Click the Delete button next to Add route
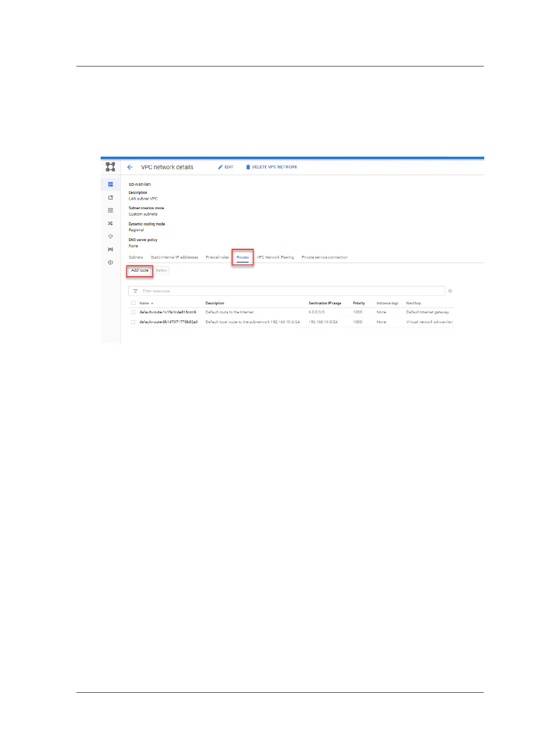The image size is (535, 756). pyautogui.click(x=161, y=270)
